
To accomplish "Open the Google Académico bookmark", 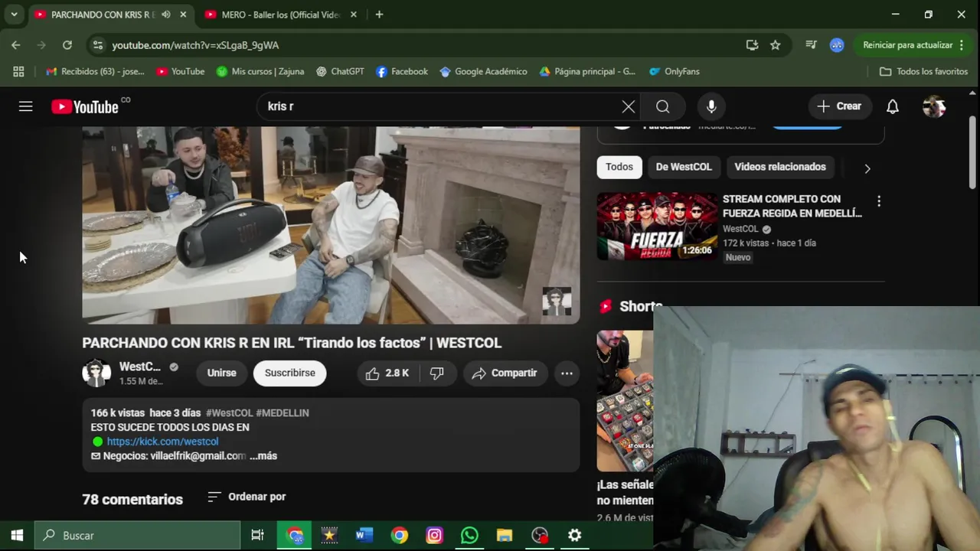I will (x=483, y=71).
